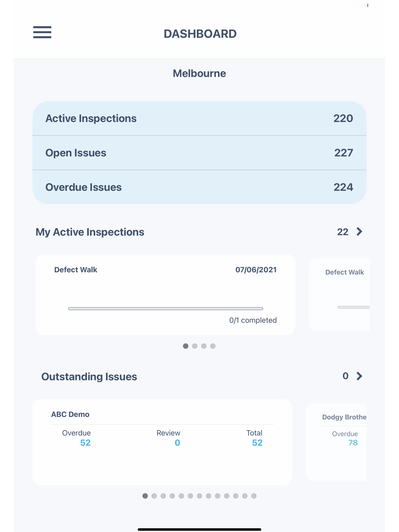This screenshot has width=399, height=532.
Task: Open the Defect Walk inspection dated 07/06/2021
Action: tap(165, 294)
